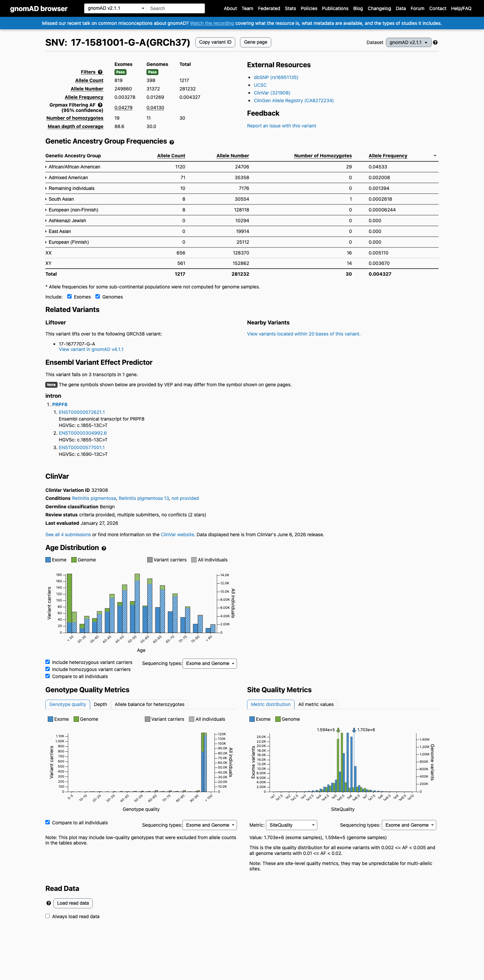This screenshot has width=484, height=980.
Task: Expand the Ashkenazi Jewish ancestry row
Action: pyautogui.click(x=66, y=221)
